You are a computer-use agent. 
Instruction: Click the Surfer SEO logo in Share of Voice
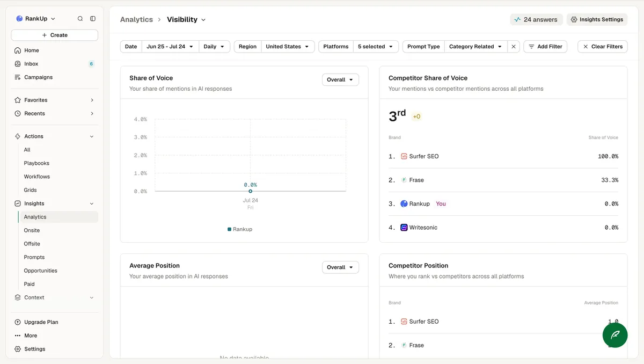(404, 157)
